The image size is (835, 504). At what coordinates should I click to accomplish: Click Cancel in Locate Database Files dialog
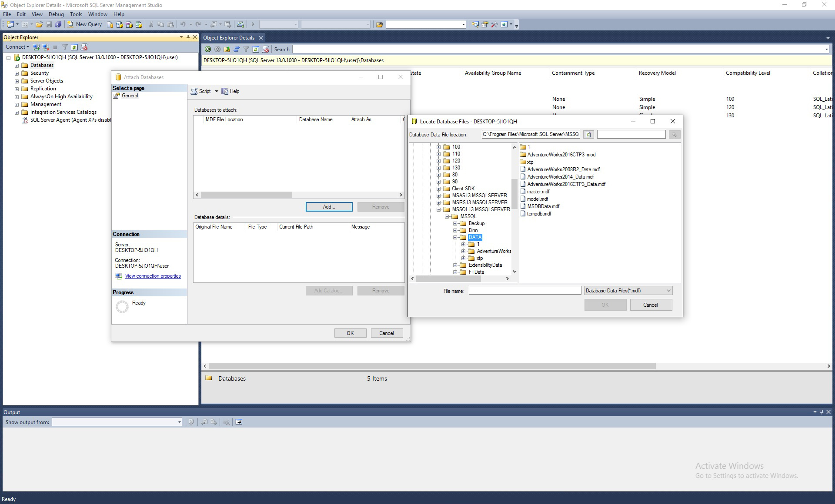click(x=650, y=305)
